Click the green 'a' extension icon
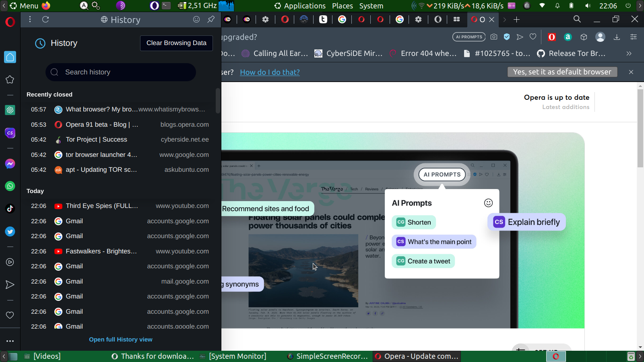Image resolution: width=644 pixels, height=362 pixels. pos(568,37)
